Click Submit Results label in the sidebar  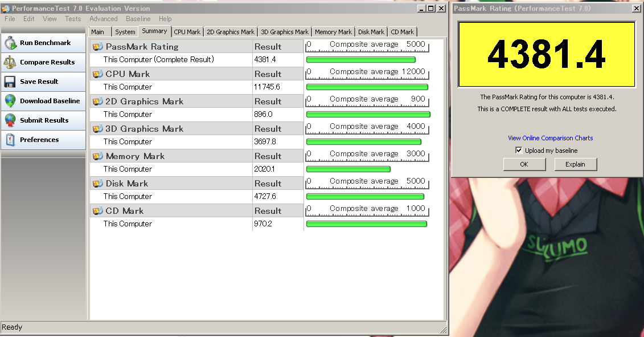click(x=44, y=120)
